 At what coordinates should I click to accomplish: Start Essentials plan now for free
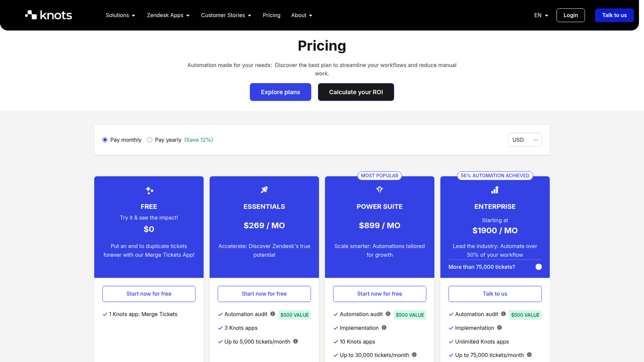point(264,294)
